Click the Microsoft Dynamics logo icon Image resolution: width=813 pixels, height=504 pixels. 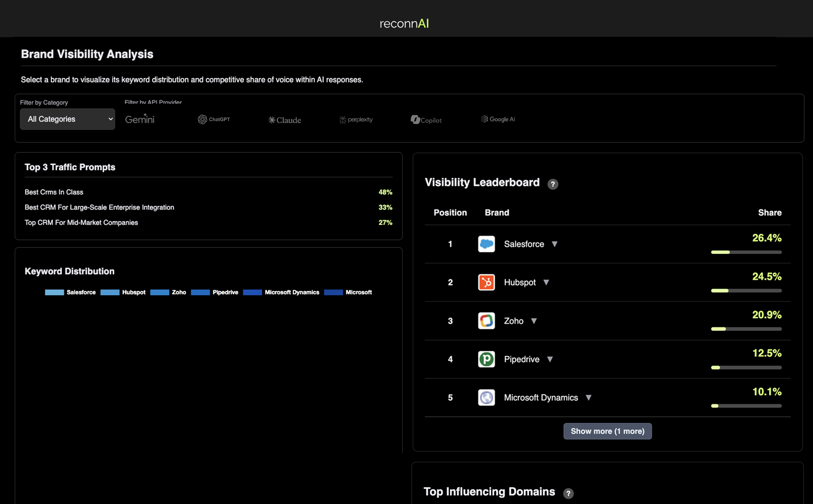coord(486,397)
